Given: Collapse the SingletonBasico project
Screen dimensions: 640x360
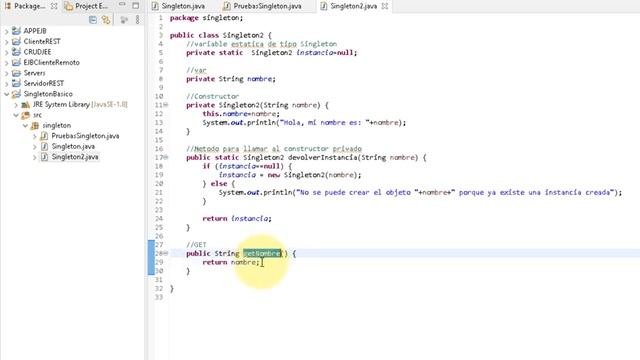Looking at the screenshot, I should point(6,94).
